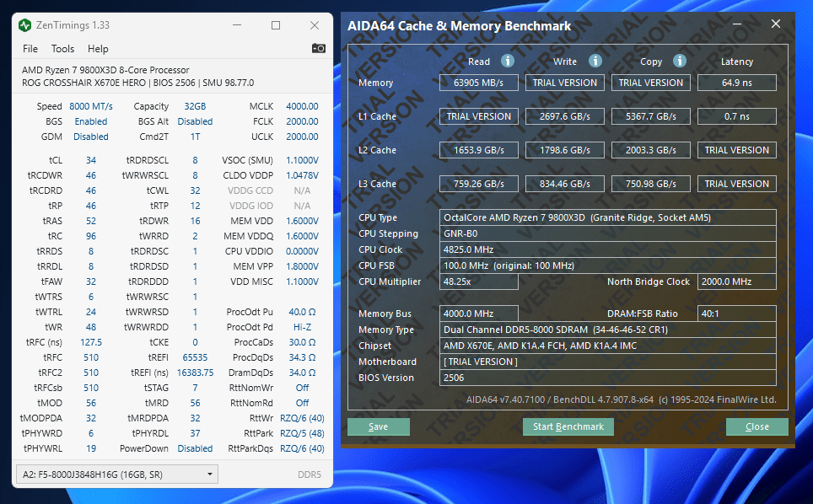Click the ProcCaDs value 30.0 Ω
Image resolution: width=813 pixels, height=504 pixels.
pyautogui.click(x=302, y=342)
